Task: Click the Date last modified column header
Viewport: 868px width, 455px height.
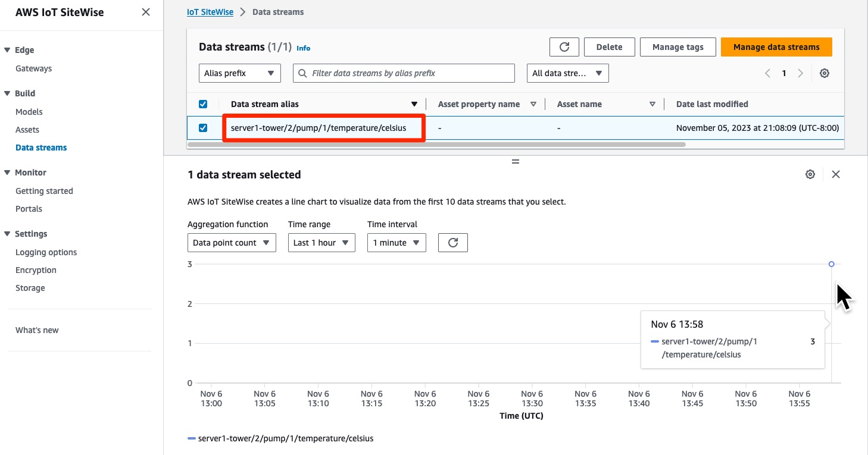Action: (x=712, y=104)
